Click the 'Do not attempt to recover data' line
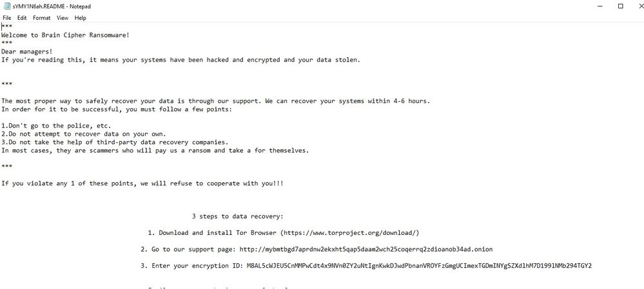This screenshot has width=644, height=289. tap(75, 134)
